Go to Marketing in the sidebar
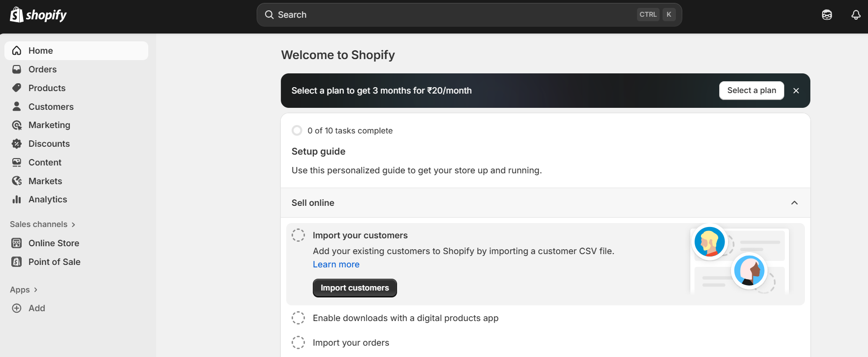Screen dimensions: 868x357 point(49,125)
